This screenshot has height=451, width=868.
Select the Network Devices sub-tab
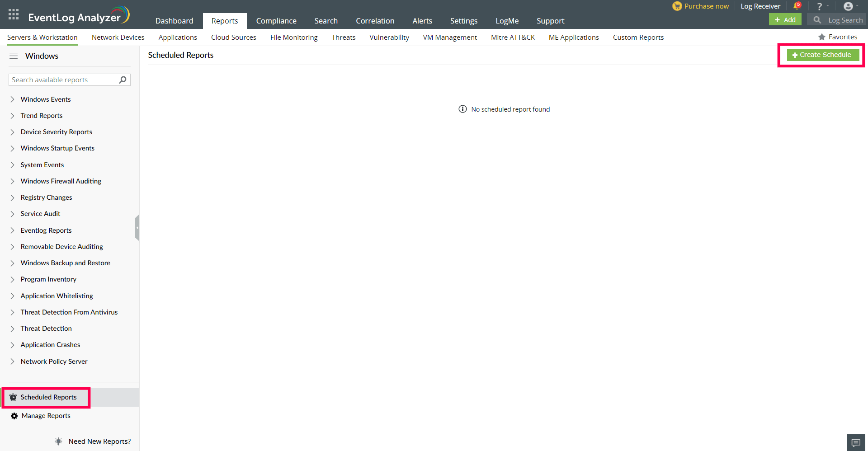(118, 38)
